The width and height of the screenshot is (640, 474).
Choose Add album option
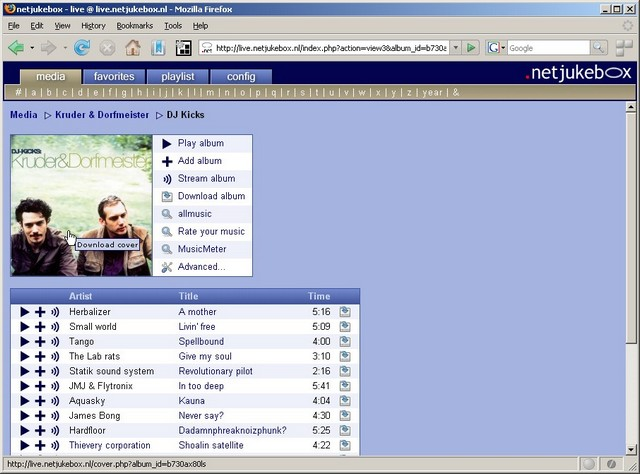(x=202, y=161)
